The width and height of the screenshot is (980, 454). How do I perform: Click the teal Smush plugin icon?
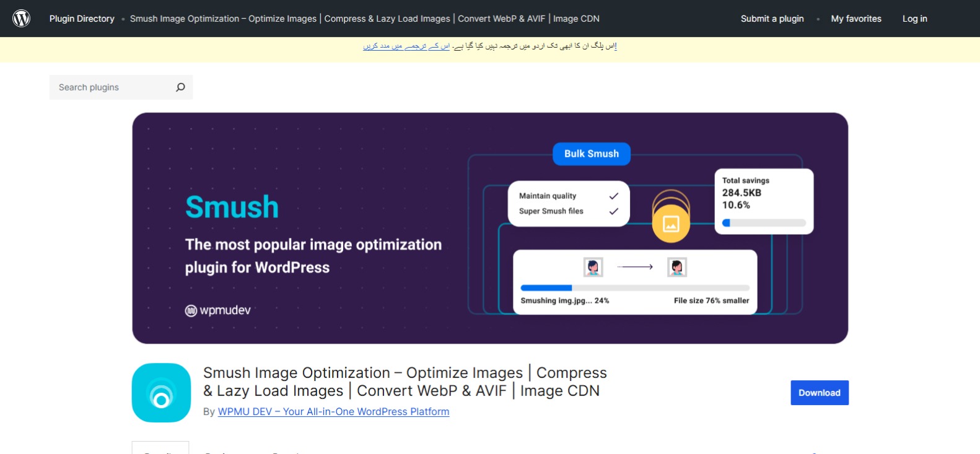pyautogui.click(x=161, y=393)
